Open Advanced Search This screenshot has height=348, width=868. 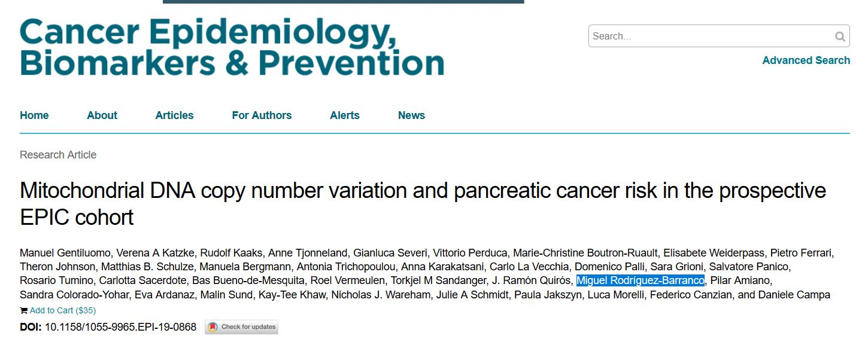click(806, 60)
